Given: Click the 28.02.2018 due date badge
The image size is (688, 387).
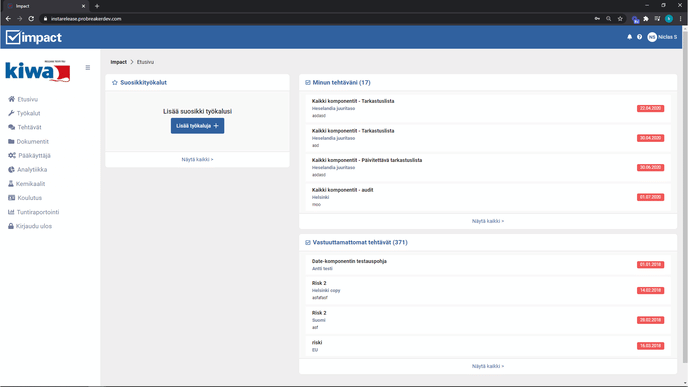Looking at the screenshot, I should (650, 320).
